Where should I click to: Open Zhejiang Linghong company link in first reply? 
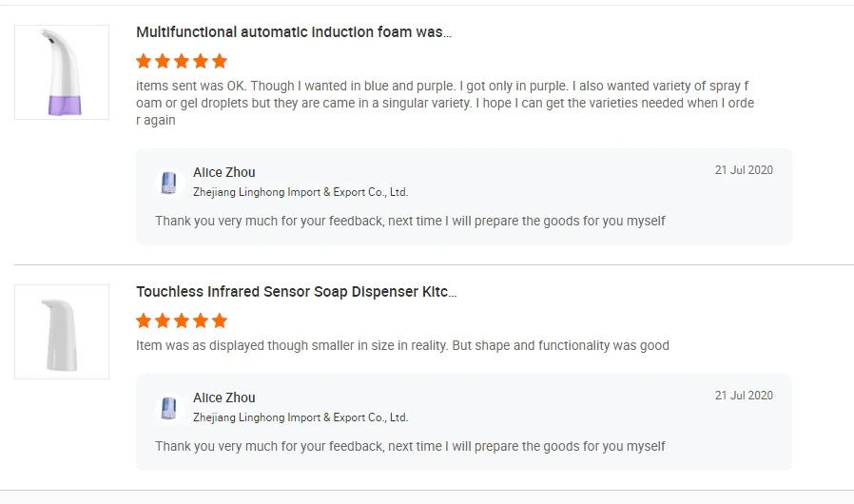[x=301, y=192]
